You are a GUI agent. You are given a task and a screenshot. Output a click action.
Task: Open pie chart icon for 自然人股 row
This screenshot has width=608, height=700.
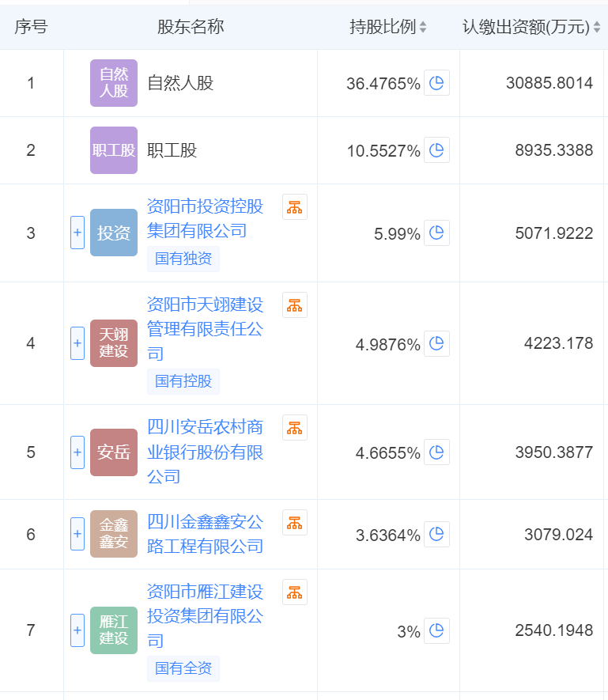point(436,83)
